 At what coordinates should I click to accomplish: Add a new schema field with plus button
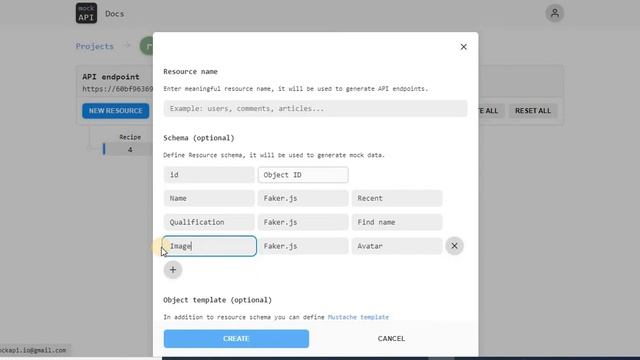point(173,270)
